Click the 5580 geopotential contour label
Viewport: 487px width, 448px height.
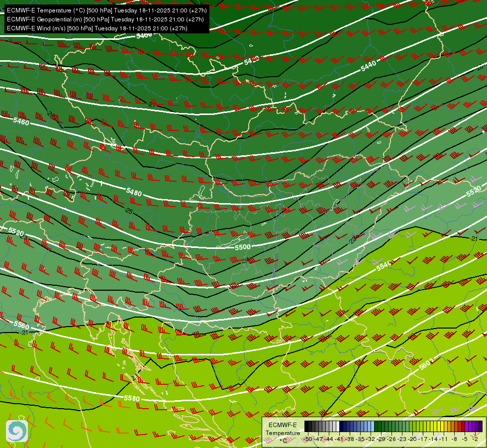point(132,398)
